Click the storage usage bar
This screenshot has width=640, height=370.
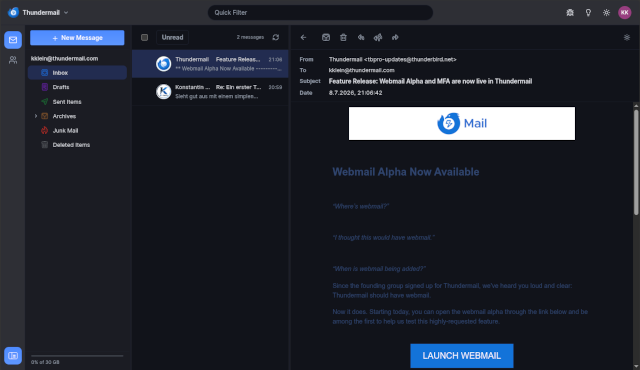(77, 356)
